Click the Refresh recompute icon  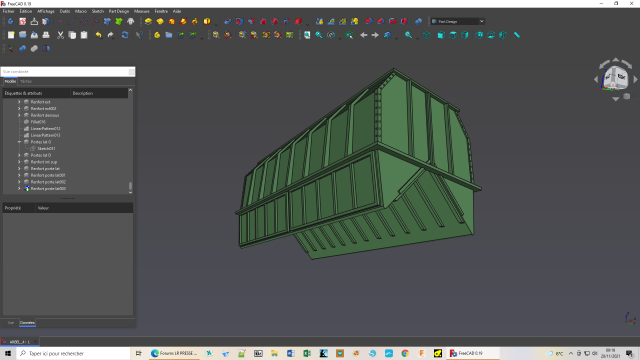point(125,35)
